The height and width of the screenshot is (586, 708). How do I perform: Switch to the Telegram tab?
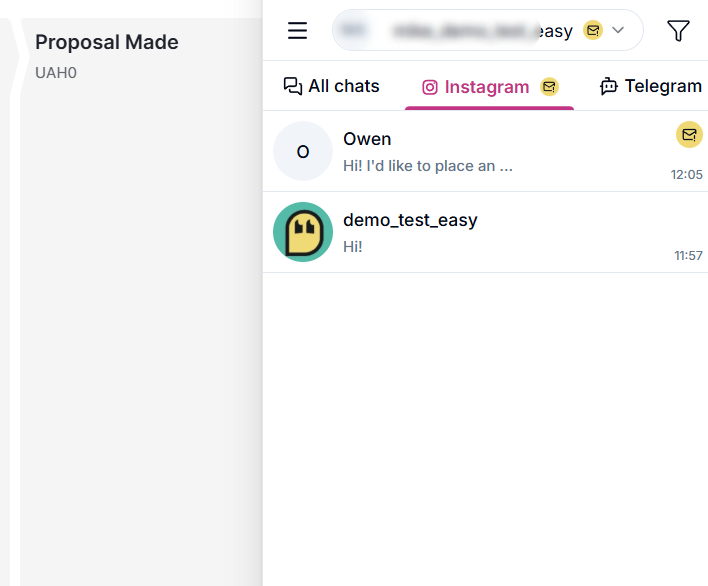(x=651, y=86)
